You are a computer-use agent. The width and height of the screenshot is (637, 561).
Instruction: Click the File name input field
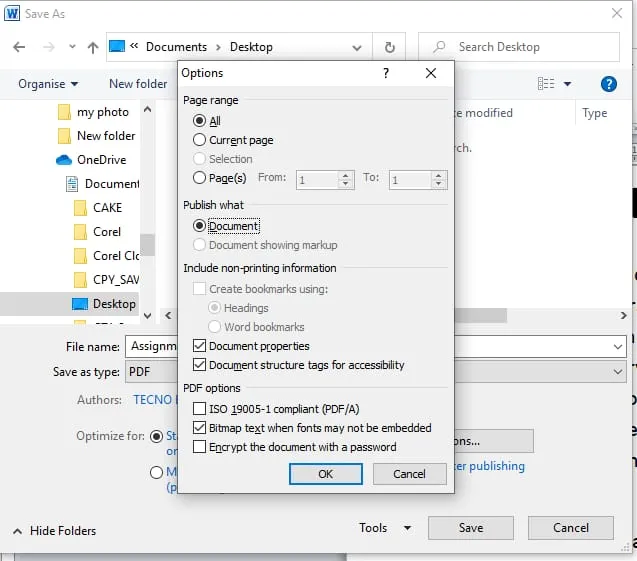(375, 347)
